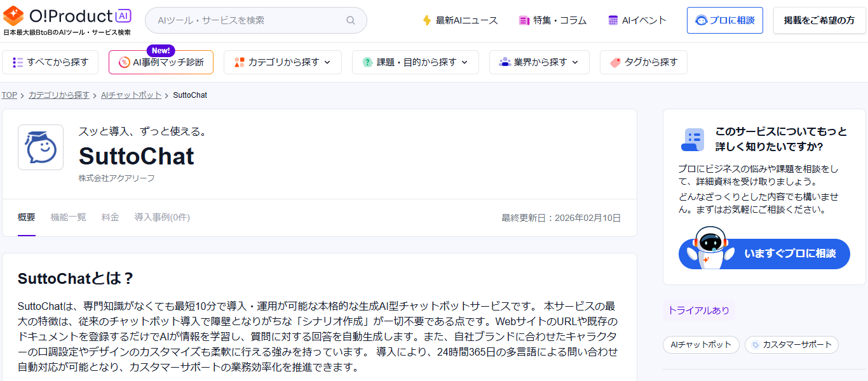Switch to the 料金 tab
868x381 pixels.
point(110,217)
